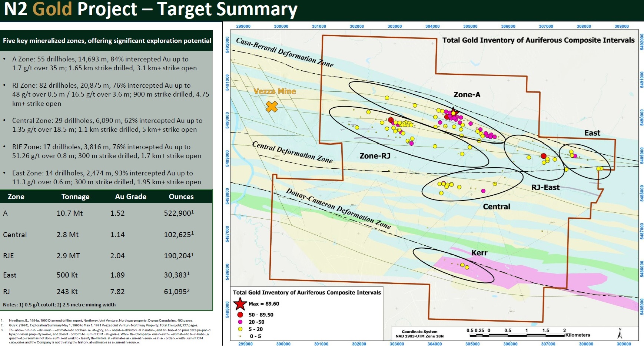The image size is (644, 346).
Task: Click the Tonnage column header
Action: (75, 197)
